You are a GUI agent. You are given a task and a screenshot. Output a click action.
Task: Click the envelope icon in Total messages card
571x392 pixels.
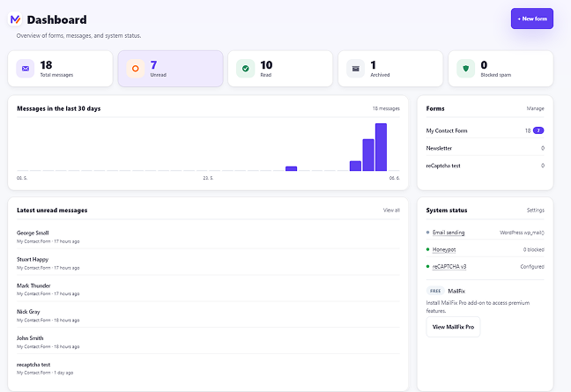(x=26, y=69)
